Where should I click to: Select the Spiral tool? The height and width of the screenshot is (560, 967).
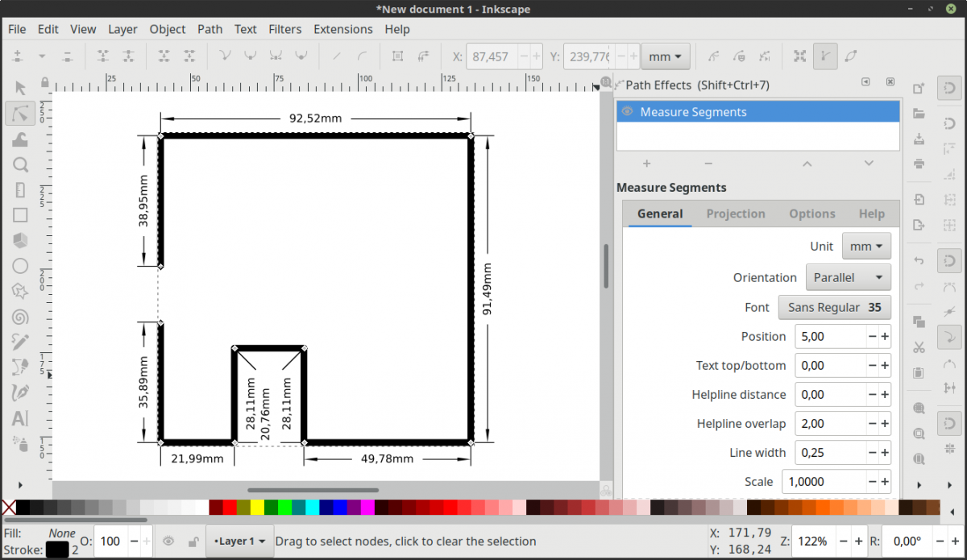coord(20,316)
